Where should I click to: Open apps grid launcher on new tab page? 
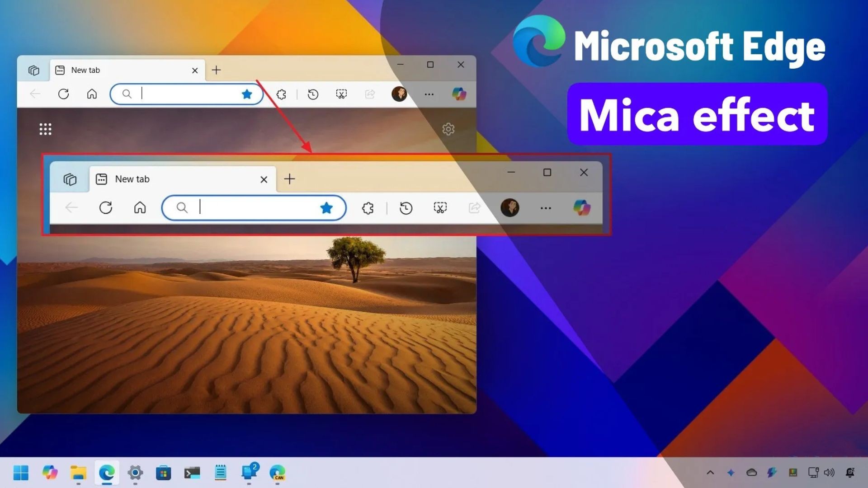coord(45,129)
